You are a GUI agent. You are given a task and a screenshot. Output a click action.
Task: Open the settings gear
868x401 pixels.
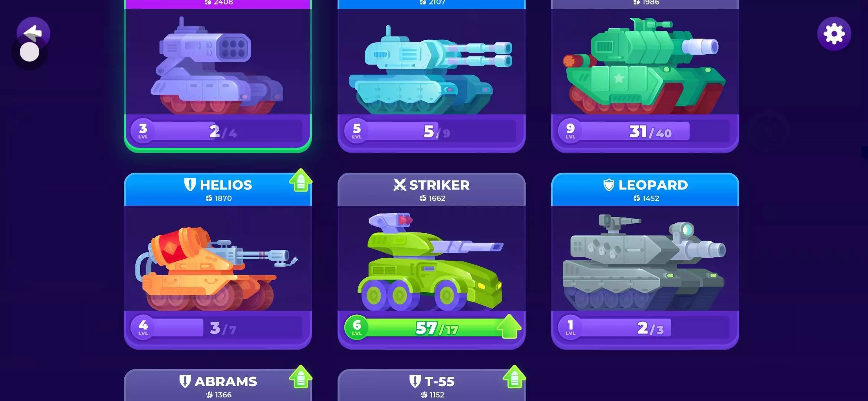tap(834, 34)
